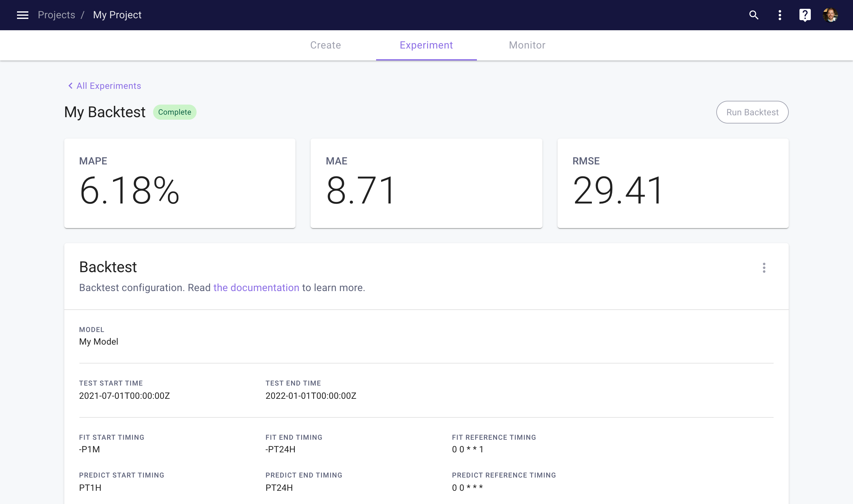This screenshot has width=853, height=504.
Task: Click My Project breadcrumb title
Action: 117,15
